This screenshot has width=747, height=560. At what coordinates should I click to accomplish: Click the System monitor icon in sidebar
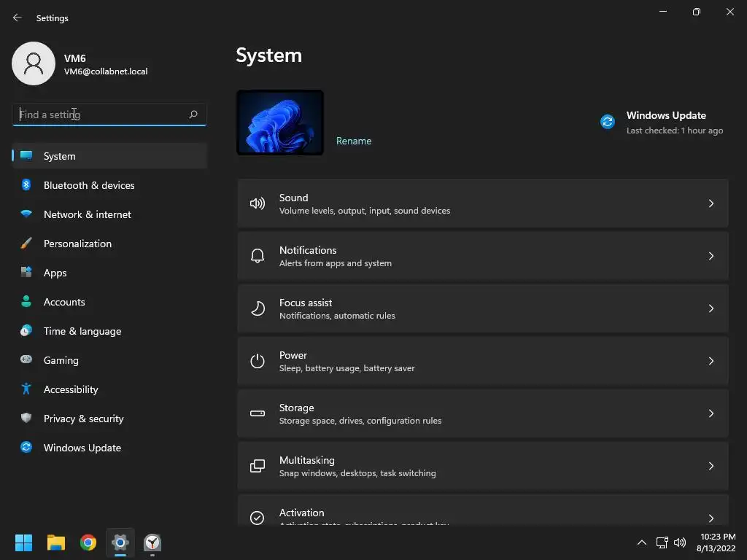[26, 156]
